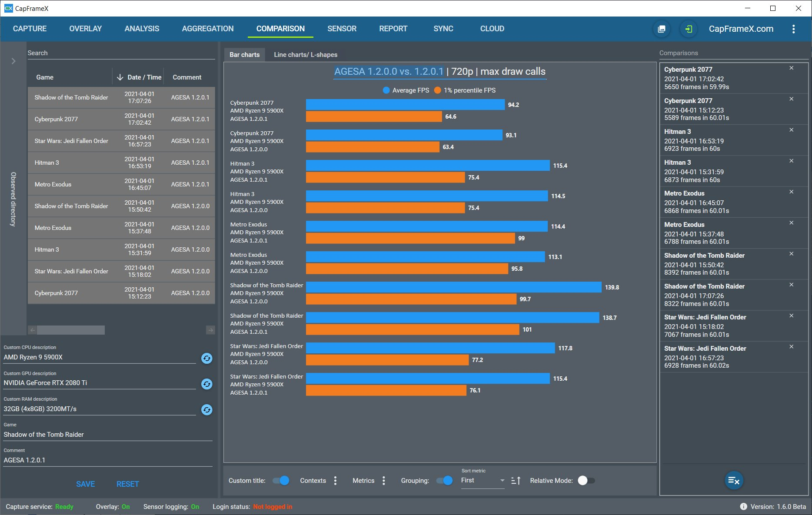Focus the Search records field
The image size is (812, 515).
121,53
